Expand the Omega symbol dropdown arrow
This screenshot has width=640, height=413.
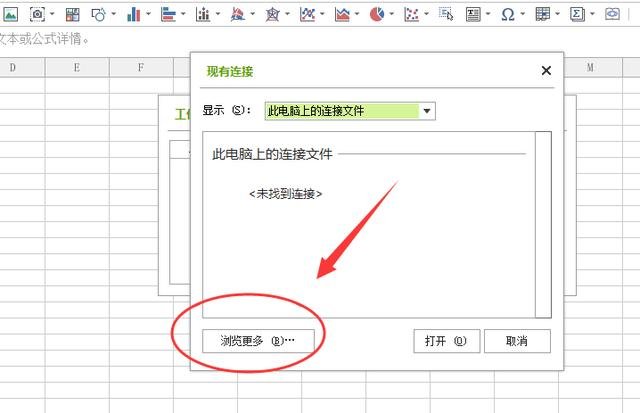point(523,14)
